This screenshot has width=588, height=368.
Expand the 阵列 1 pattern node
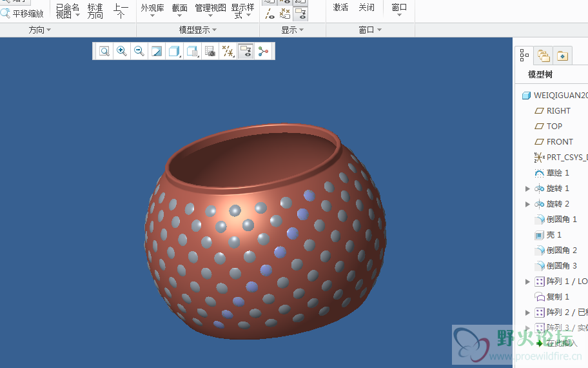[x=527, y=281]
